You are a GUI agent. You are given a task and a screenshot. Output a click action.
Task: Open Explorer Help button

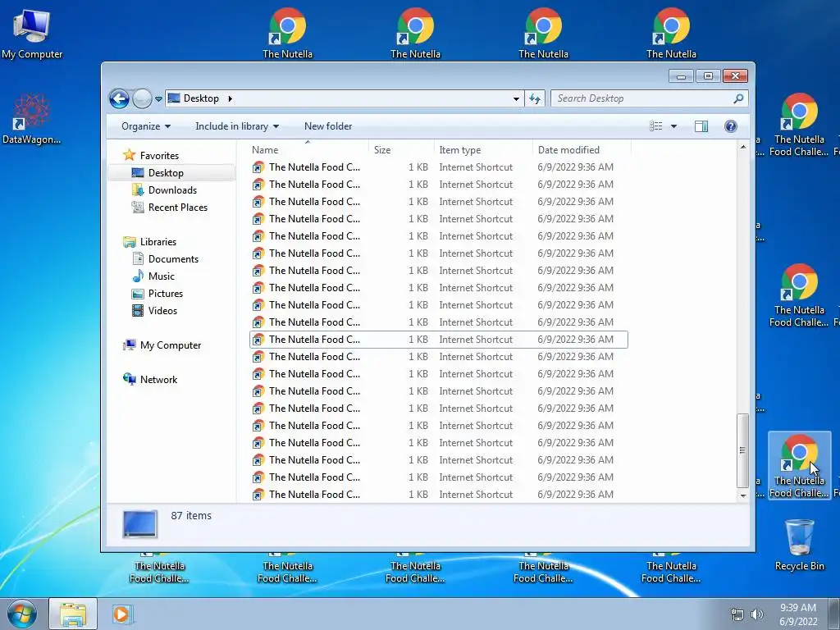point(730,126)
